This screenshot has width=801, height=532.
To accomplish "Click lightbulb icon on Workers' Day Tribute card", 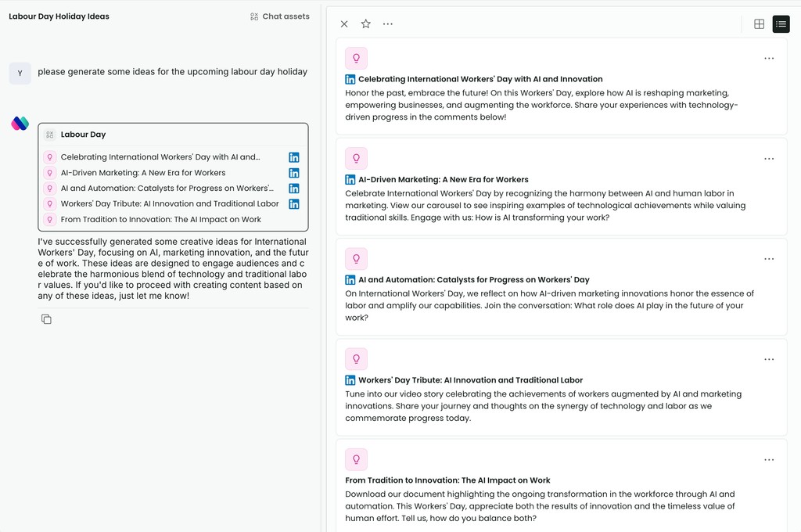I will pos(357,359).
